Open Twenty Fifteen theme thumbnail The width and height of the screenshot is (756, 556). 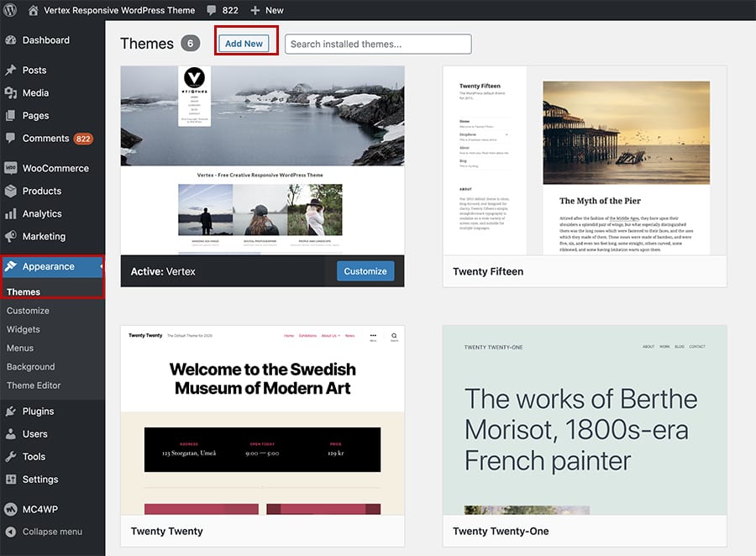click(585, 160)
